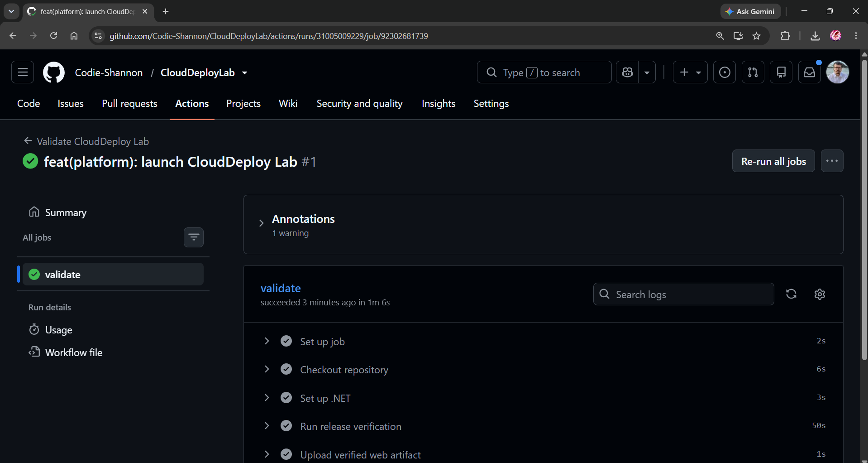Expand the Checkout repository step
Viewport: 868px width, 463px height.
pos(267,369)
